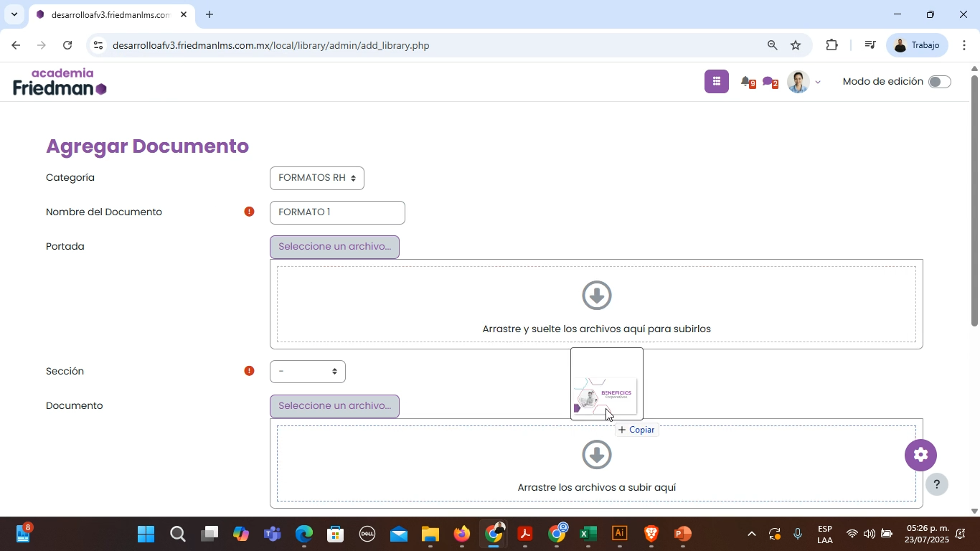Viewport: 980px width, 551px height.
Task: Open the Sección dropdown
Action: coord(308,372)
